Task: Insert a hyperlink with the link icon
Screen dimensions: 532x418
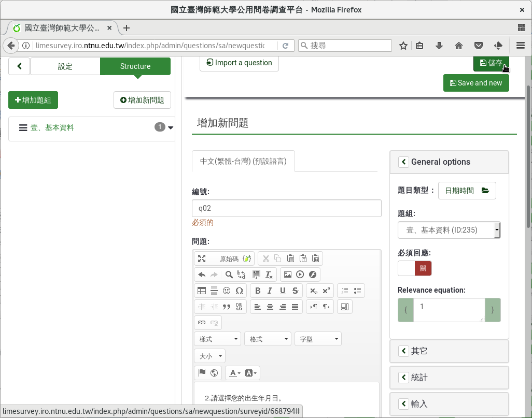Action: coord(202,322)
